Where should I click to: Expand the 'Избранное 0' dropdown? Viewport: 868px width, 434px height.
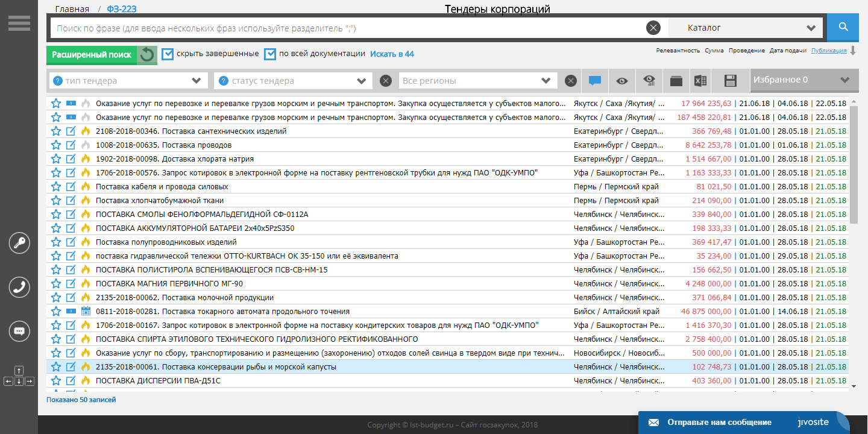804,80
